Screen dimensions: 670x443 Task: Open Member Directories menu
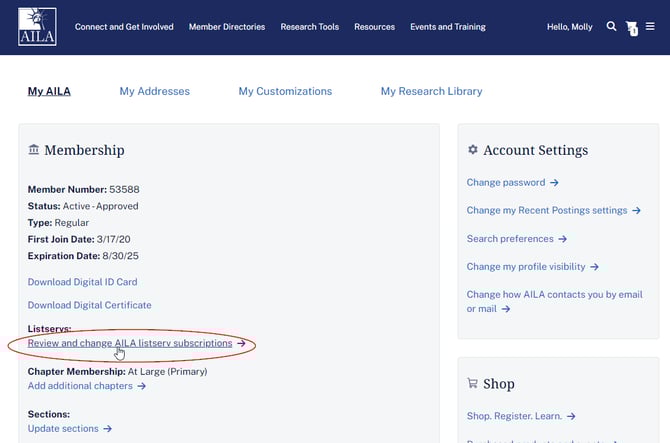pyautogui.click(x=227, y=27)
